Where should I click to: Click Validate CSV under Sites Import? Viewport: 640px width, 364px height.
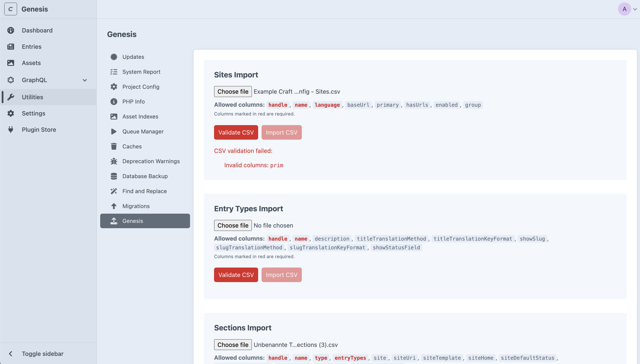click(236, 132)
